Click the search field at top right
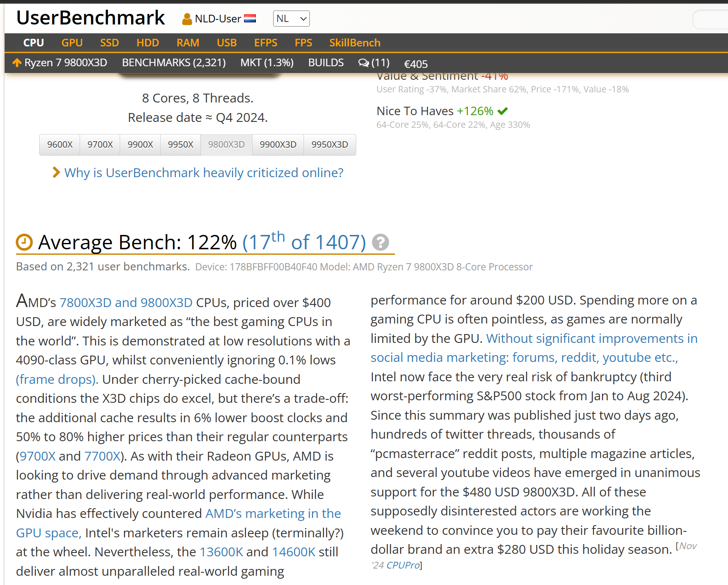Image resolution: width=728 pixels, height=585 pixels. (x=710, y=19)
